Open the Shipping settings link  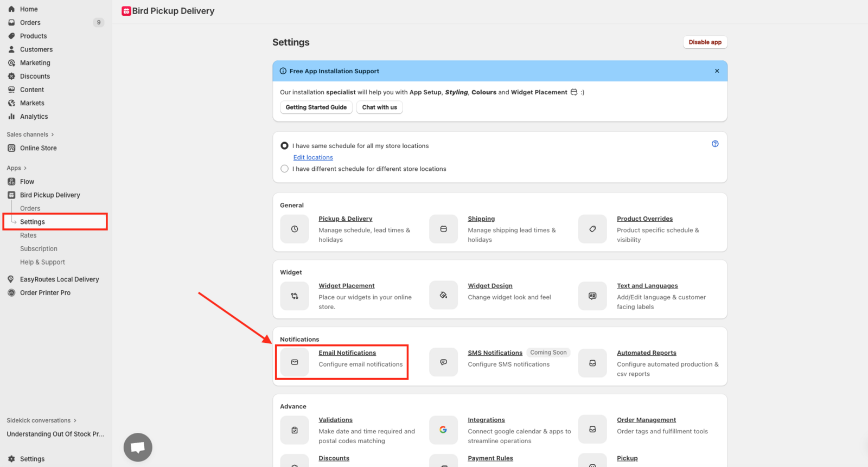(x=481, y=219)
